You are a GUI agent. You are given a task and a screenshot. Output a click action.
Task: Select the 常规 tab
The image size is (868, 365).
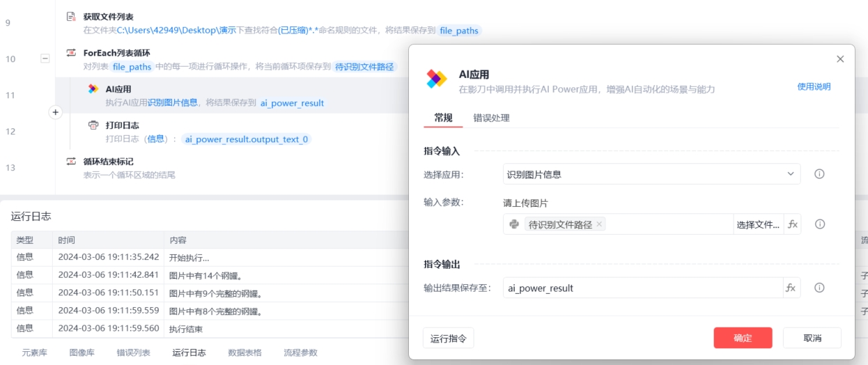tap(443, 118)
